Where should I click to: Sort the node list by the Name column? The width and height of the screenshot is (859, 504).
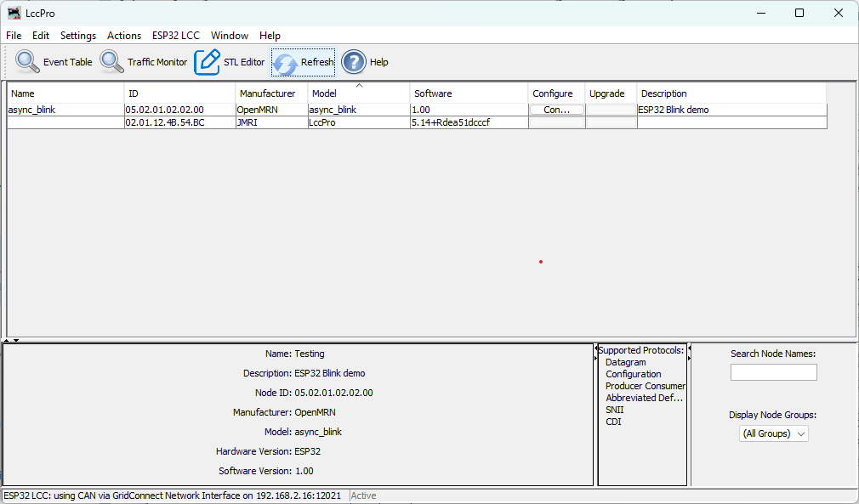point(21,93)
